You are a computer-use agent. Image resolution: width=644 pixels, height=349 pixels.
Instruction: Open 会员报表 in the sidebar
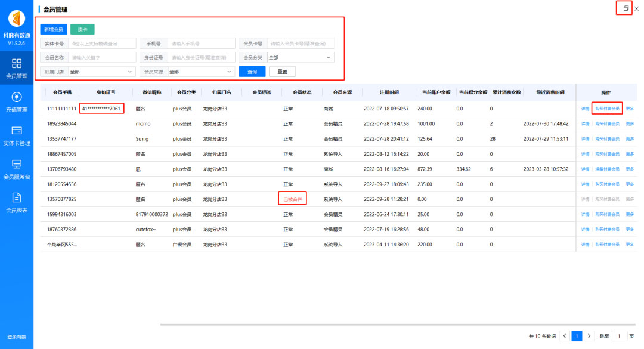[17, 203]
